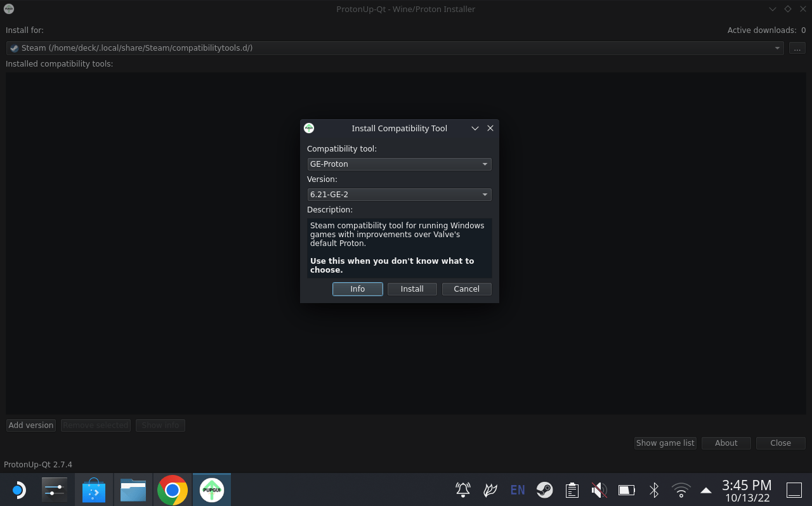Launch Discover store from the taskbar

94,490
